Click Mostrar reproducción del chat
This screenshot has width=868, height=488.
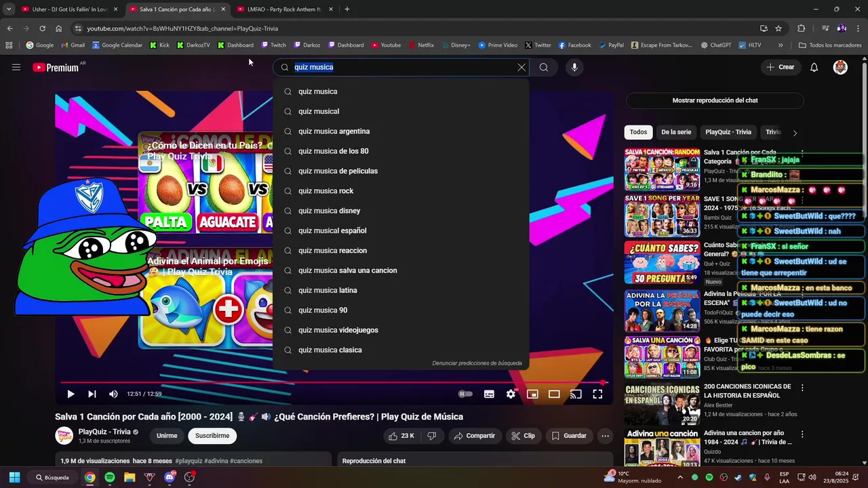click(x=715, y=100)
